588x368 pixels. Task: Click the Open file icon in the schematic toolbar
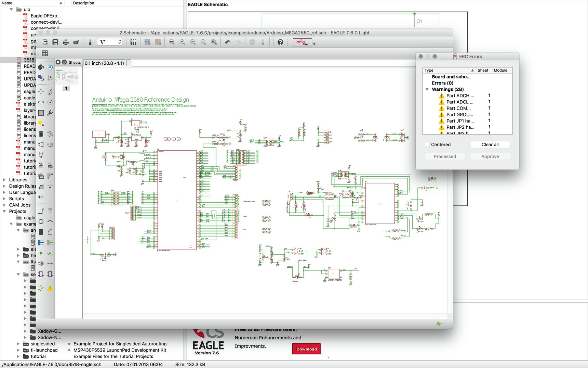click(45, 42)
